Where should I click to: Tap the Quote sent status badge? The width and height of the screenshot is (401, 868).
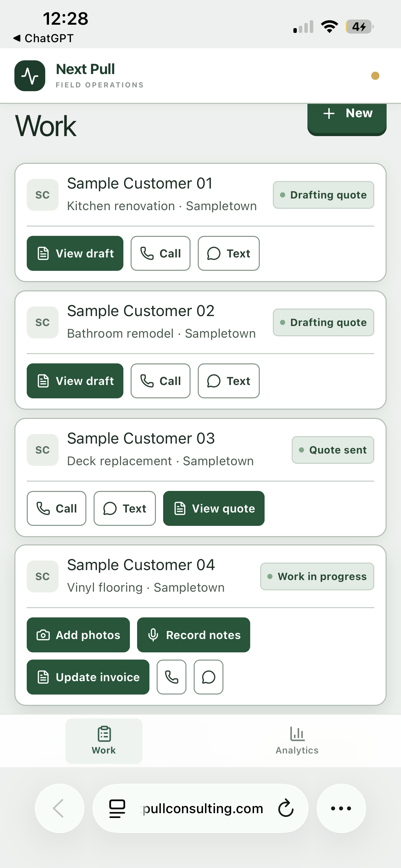(x=333, y=450)
